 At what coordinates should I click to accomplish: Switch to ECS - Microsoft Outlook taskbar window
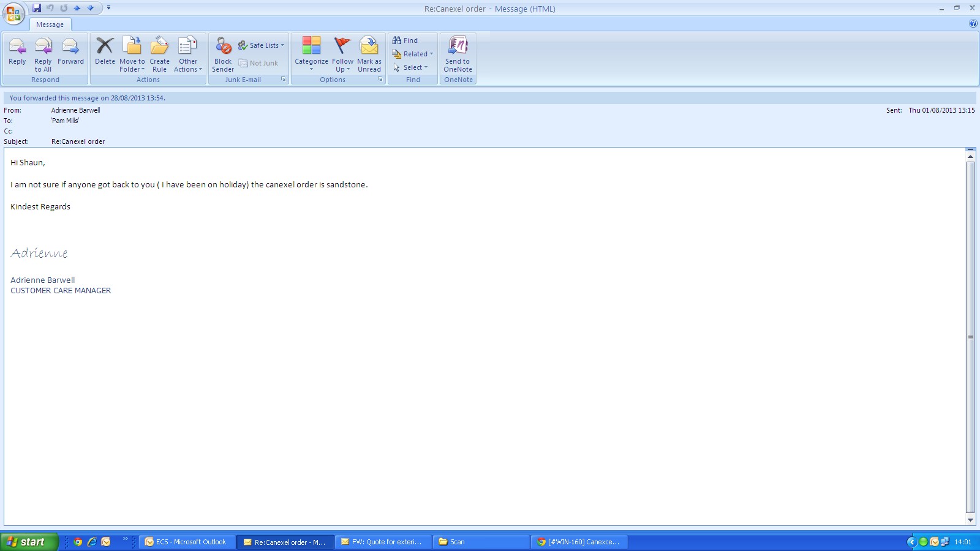tap(187, 542)
